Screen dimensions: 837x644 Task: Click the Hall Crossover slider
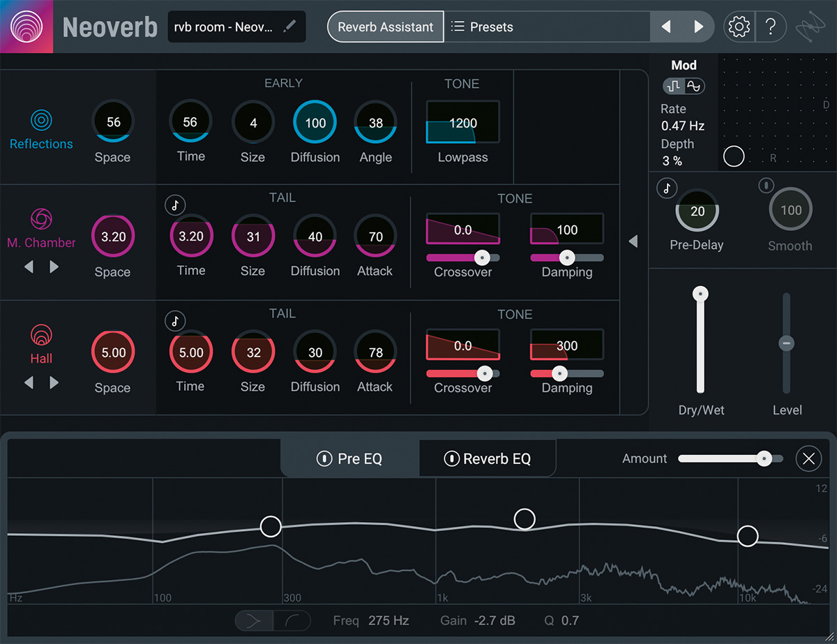pos(463,373)
